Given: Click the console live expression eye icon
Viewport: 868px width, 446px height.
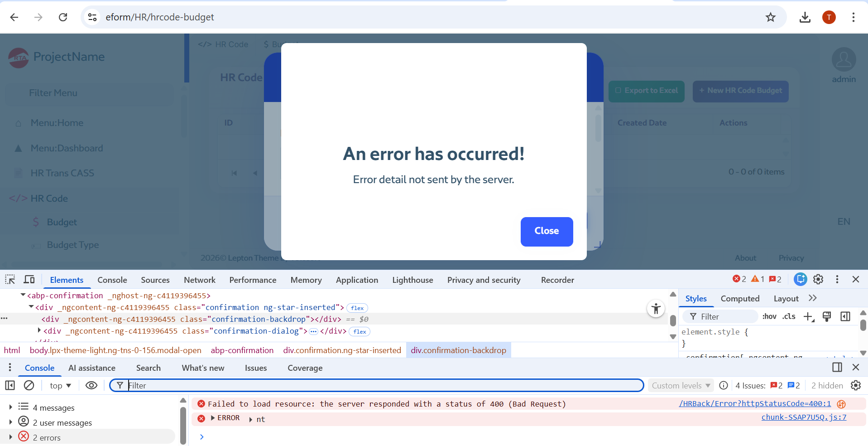Looking at the screenshot, I should 91,385.
